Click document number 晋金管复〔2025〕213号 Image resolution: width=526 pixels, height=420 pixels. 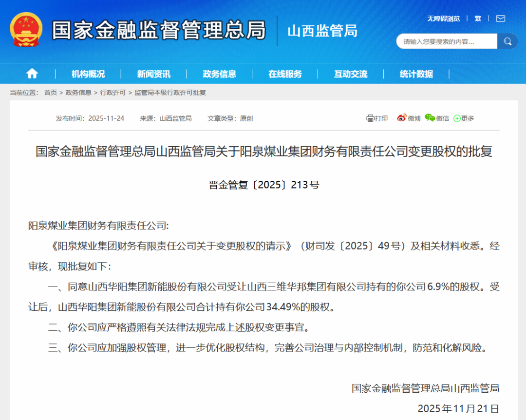tap(263, 185)
